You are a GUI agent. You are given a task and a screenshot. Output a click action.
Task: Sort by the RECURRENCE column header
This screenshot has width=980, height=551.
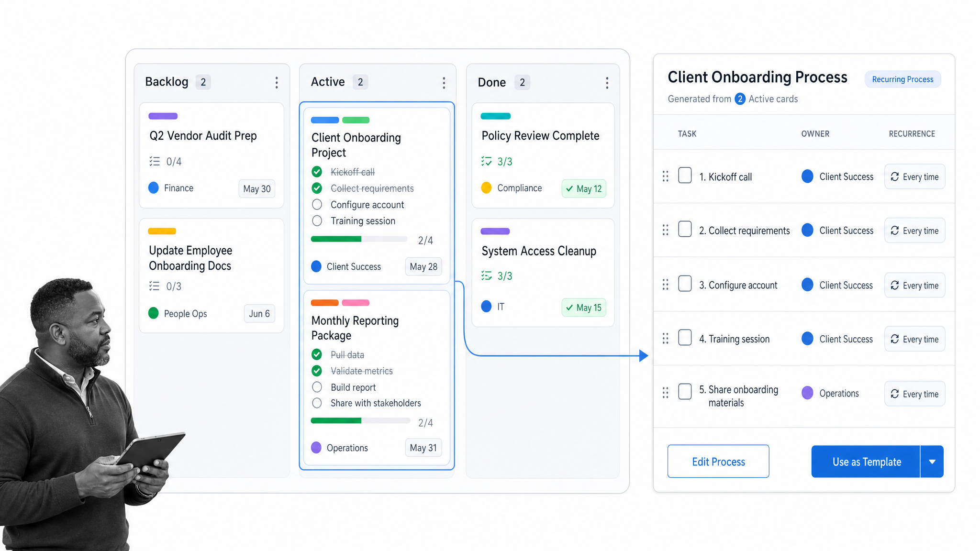click(x=912, y=134)
